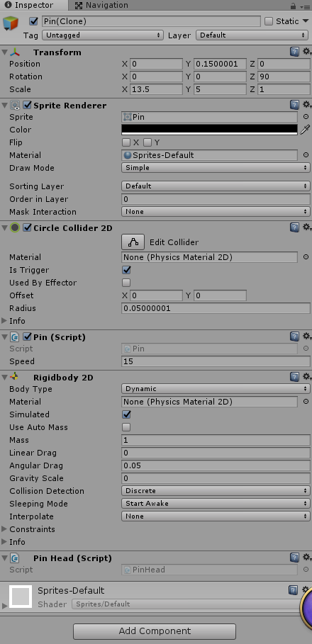Open the Sprite Renderer color swatch

(209, 130)
